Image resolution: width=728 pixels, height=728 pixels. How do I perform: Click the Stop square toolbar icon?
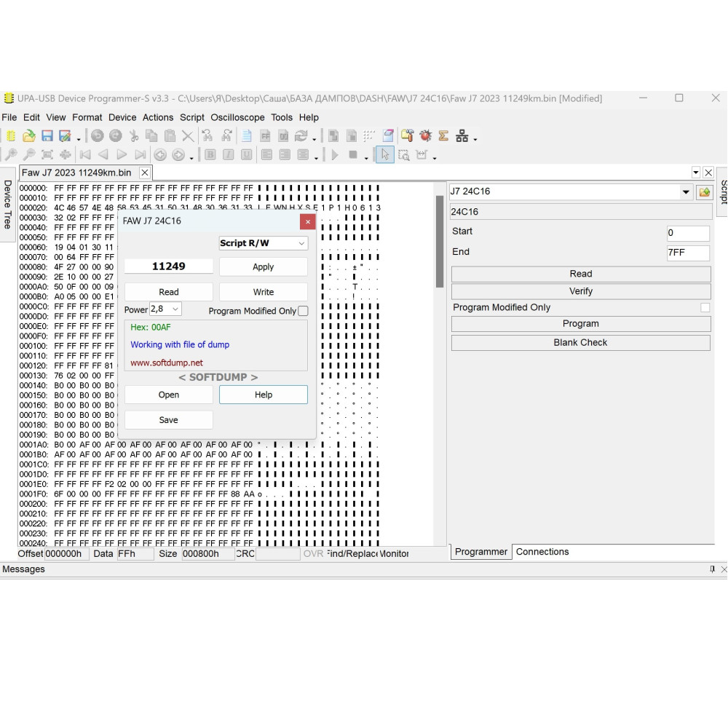(353, 154)
